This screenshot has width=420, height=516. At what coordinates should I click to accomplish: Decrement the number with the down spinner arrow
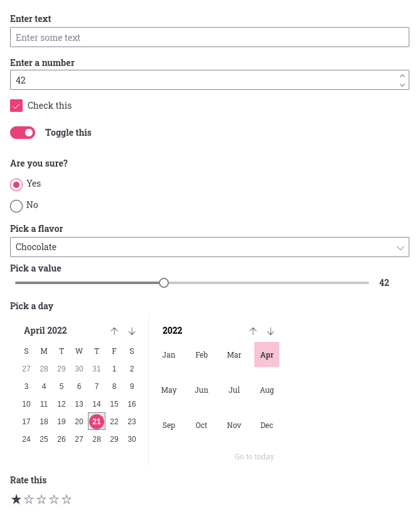tap(402, 85)
